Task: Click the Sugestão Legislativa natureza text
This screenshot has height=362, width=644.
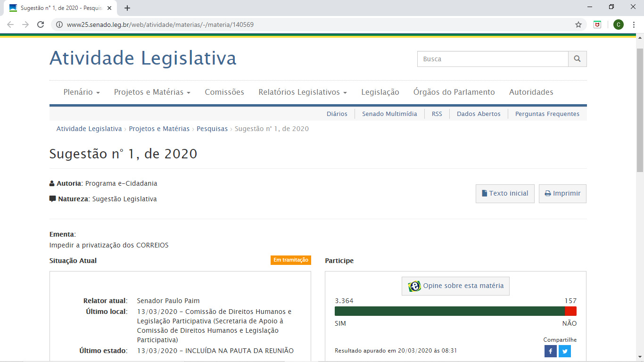Action: pos(124,199)
